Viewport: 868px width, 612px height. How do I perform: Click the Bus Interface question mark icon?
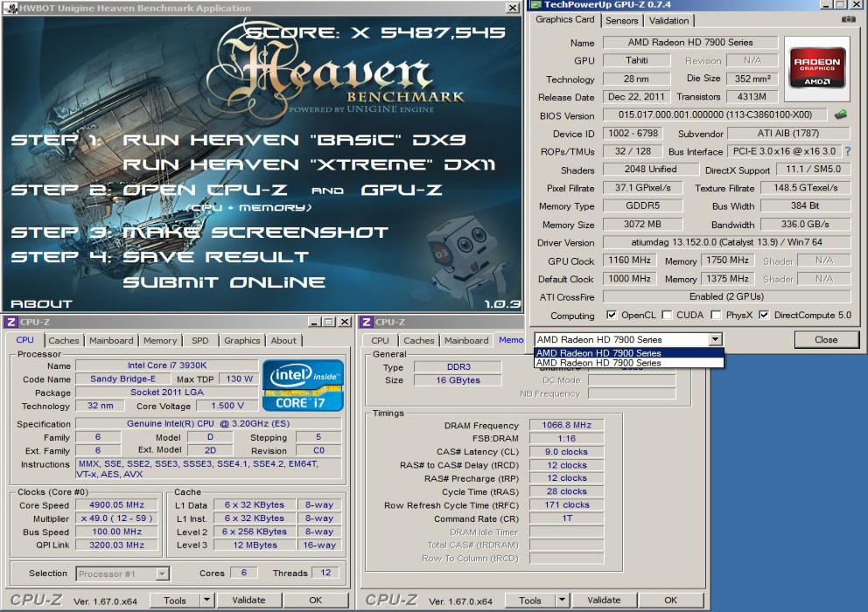[x=848, y=150]
